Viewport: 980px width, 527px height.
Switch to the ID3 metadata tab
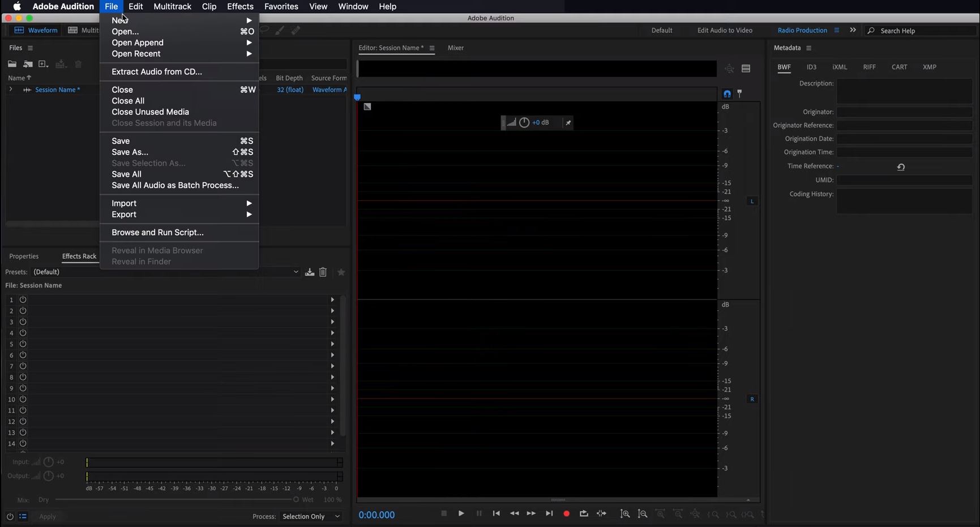tap(811, 67)
